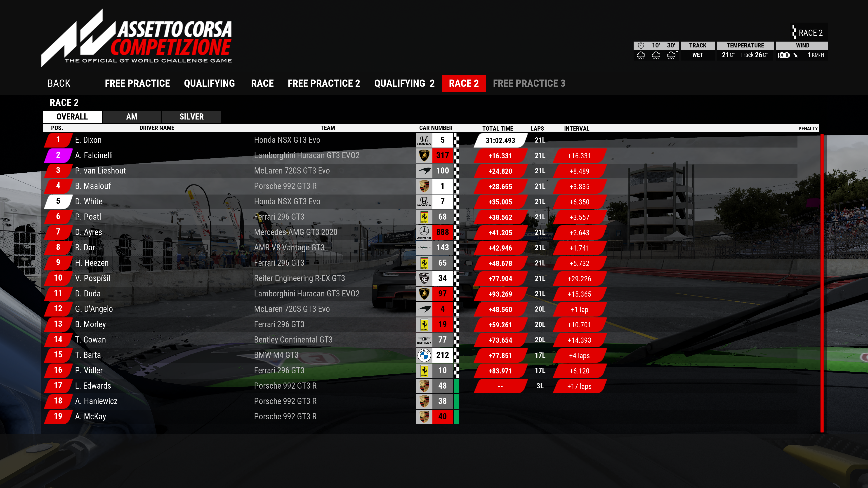The height and width of the screenshot is (488, 868).
Task: Click the Ferrari badge beside car number 10
Action: coord(424,371)
